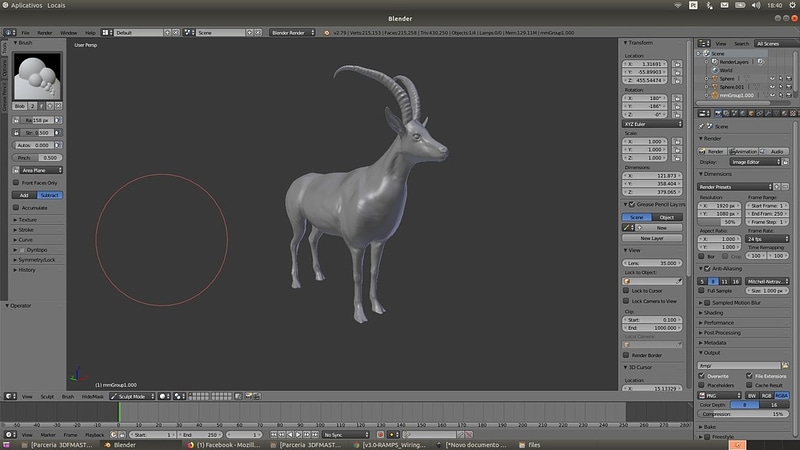Toggle radius pressure sensitivity icon
The image size is (800, 450).
point(58,120)
